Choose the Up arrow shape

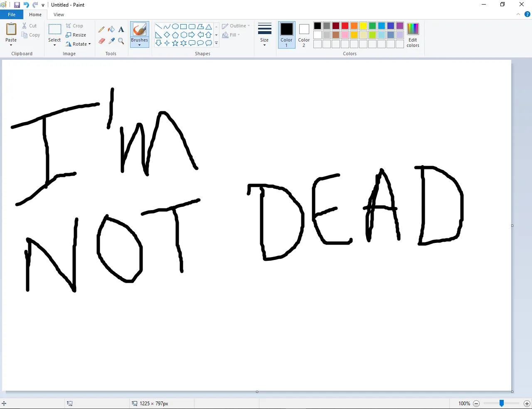pyautogui.click(x=209, y=35)
